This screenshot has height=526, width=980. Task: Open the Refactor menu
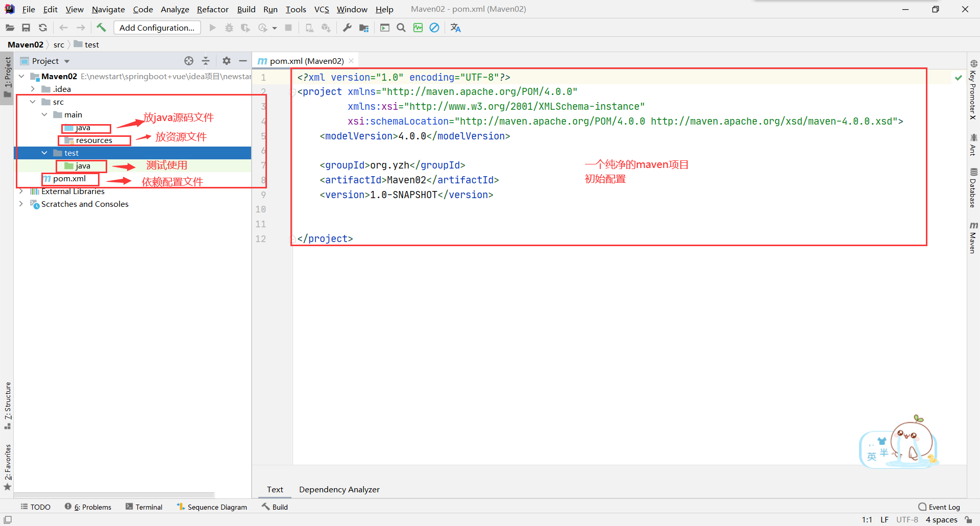tap(212, 9)
